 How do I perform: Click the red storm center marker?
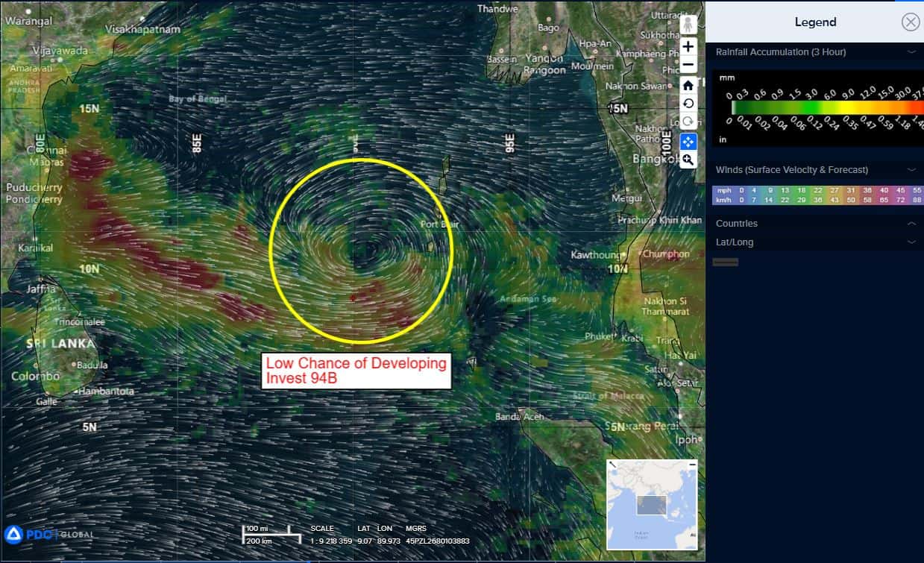(353, 298)
